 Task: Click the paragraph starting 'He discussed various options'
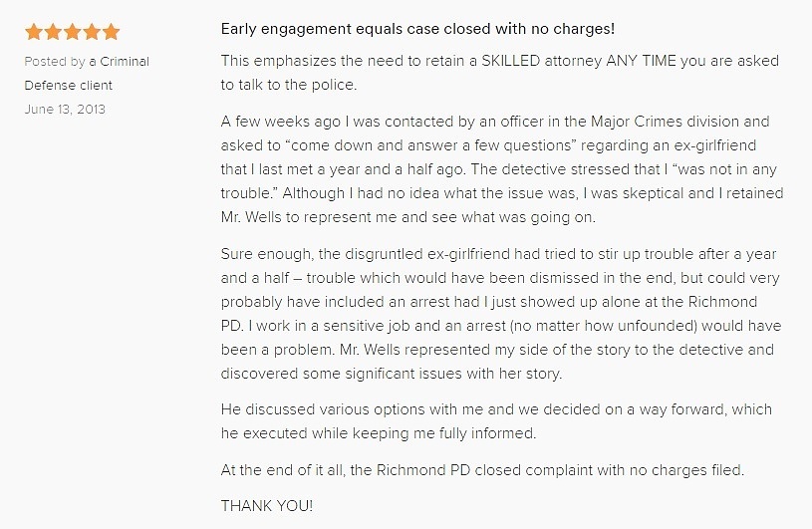coord(496,421)
